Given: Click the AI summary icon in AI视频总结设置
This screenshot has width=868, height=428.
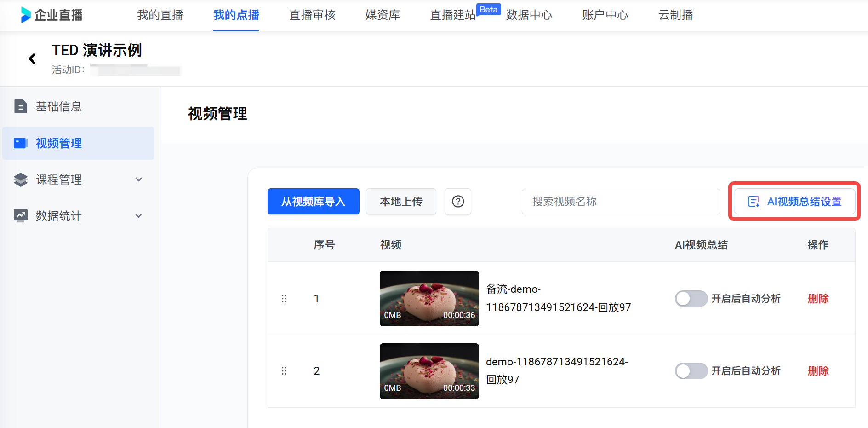Looking at the screenshot, I should 754,202.
